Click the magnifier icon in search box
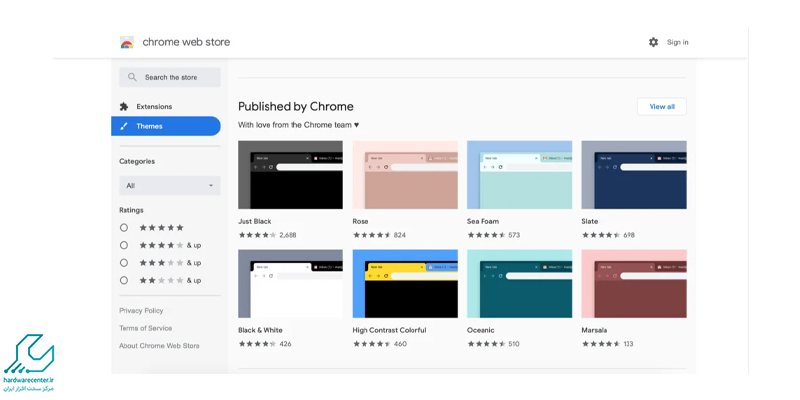 click(132, 77)
